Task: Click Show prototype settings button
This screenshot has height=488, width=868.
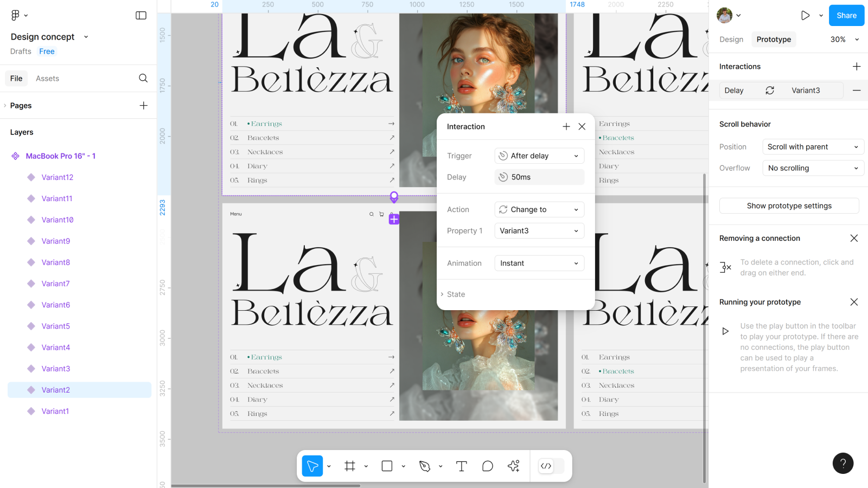Action: [789, 206]
